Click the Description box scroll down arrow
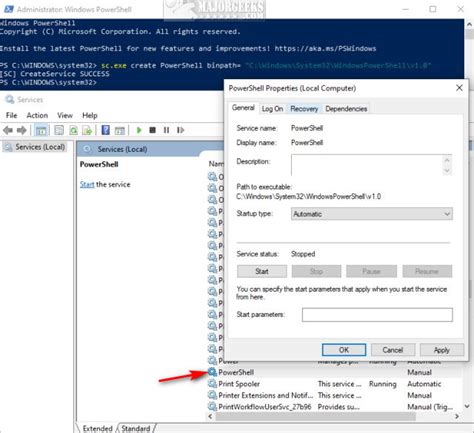474x433 pixels. pos(447,170)
